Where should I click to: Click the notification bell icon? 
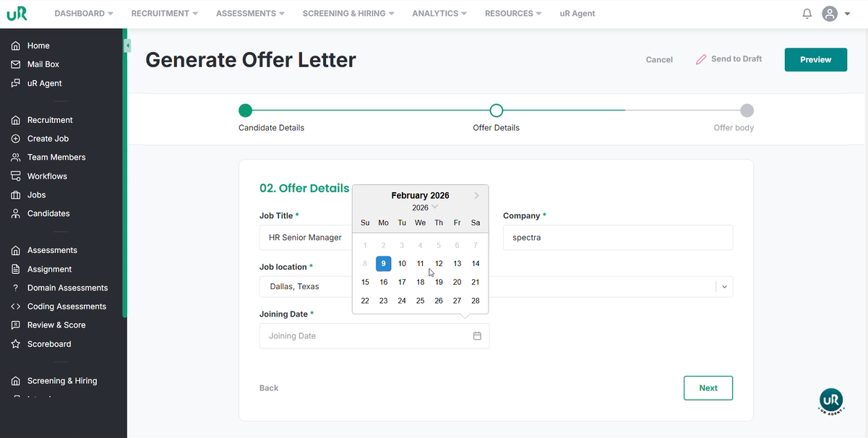pos(807,14)
